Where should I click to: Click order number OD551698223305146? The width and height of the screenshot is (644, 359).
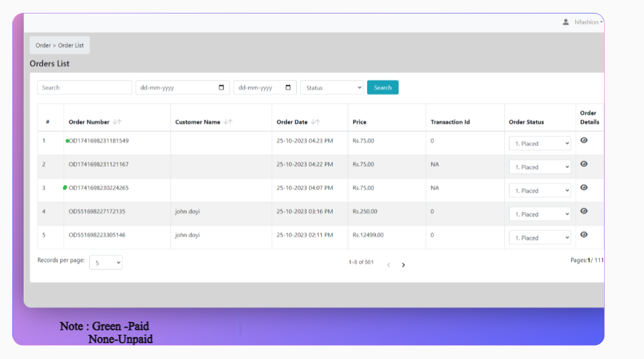point(97,235)
